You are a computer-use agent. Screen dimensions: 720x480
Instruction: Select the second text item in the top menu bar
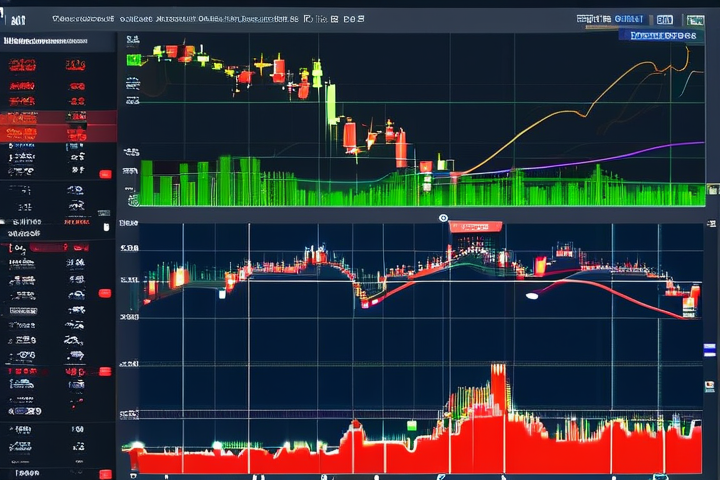(150, 18)
